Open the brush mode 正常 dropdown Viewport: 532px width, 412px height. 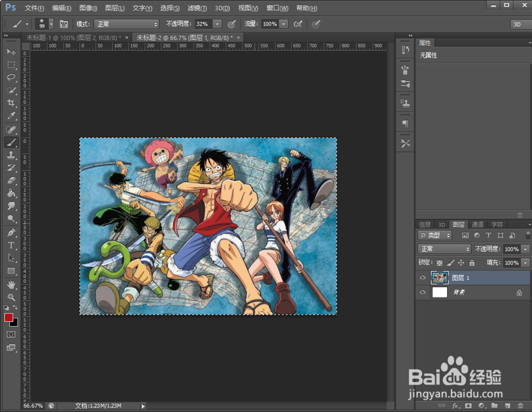[x=127, y=24]
